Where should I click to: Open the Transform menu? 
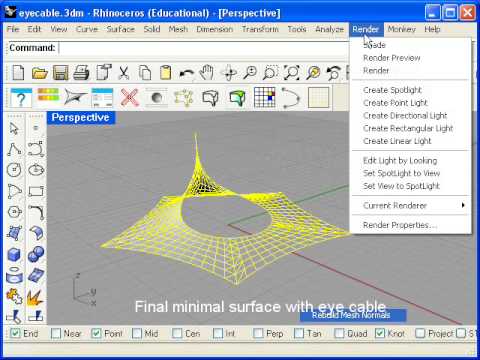pyautogui.click(x=260, y=29)
